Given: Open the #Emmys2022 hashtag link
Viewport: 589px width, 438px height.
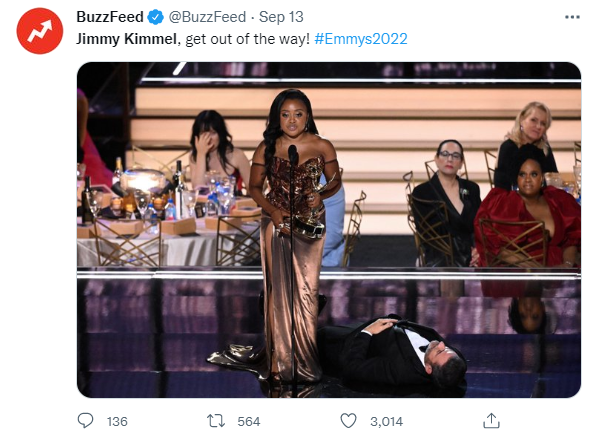Looking at the screenshot, I should pyautogui.click(x=361, y=39).
